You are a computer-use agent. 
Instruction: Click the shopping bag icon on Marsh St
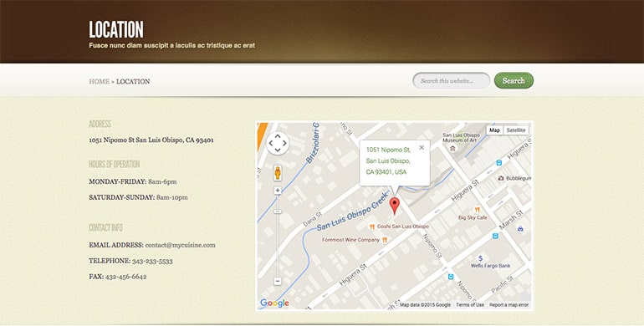(520, 229)
